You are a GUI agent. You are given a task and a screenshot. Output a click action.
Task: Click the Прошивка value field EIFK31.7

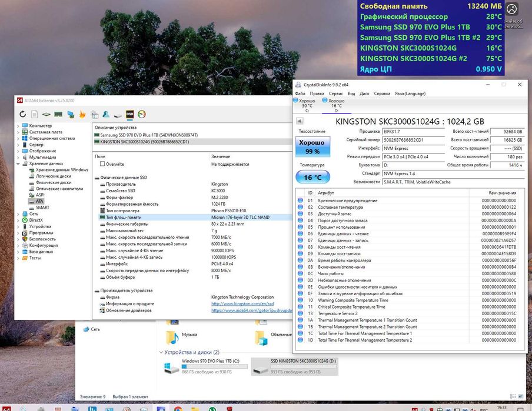coord(413,131)
